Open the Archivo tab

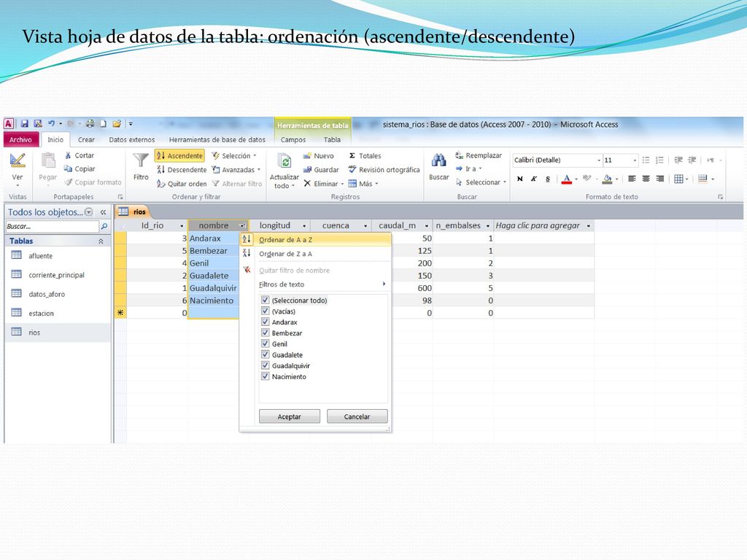(20, 139)
